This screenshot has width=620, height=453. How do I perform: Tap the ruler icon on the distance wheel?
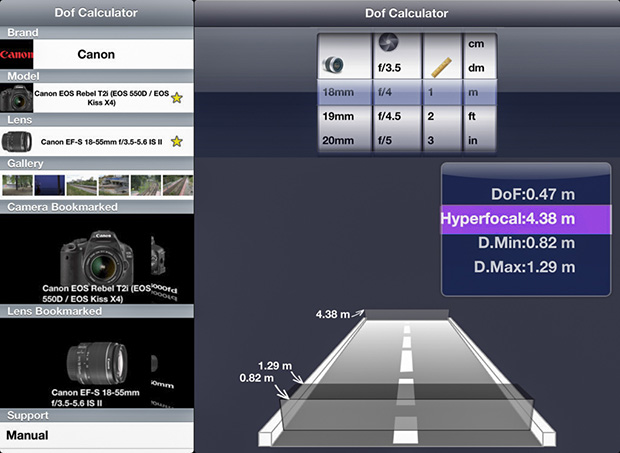coord(441,68)
